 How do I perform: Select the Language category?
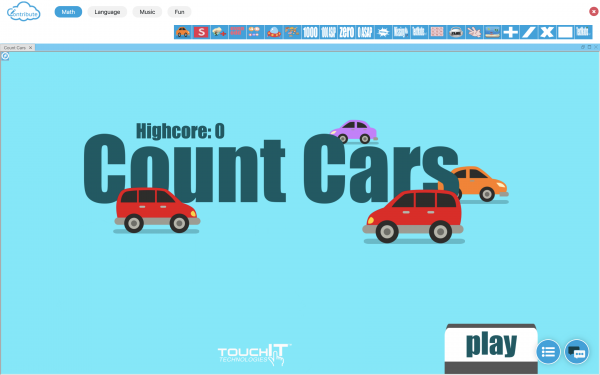tap(107, 12)
